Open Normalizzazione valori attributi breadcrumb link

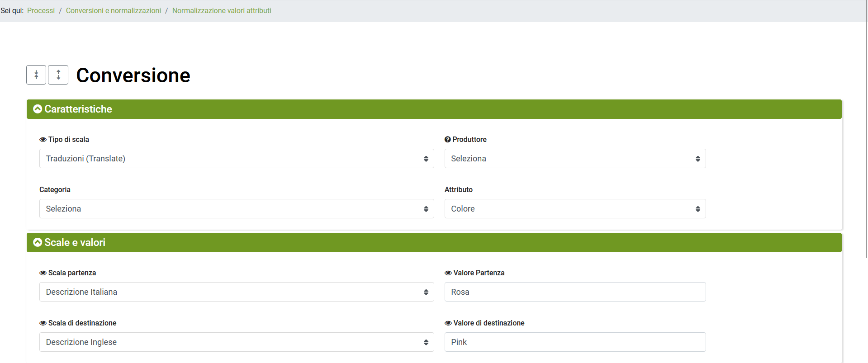(x=221, y=10)
